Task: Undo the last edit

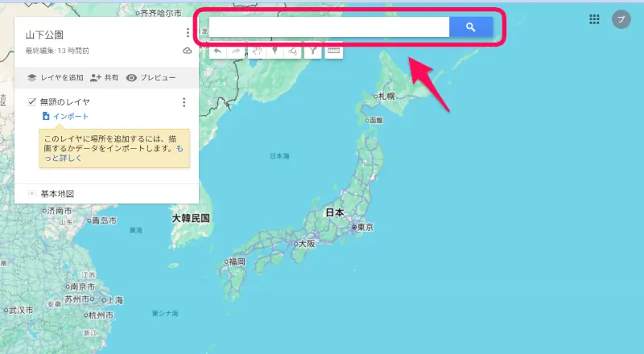Action: (x=217, y=51)
